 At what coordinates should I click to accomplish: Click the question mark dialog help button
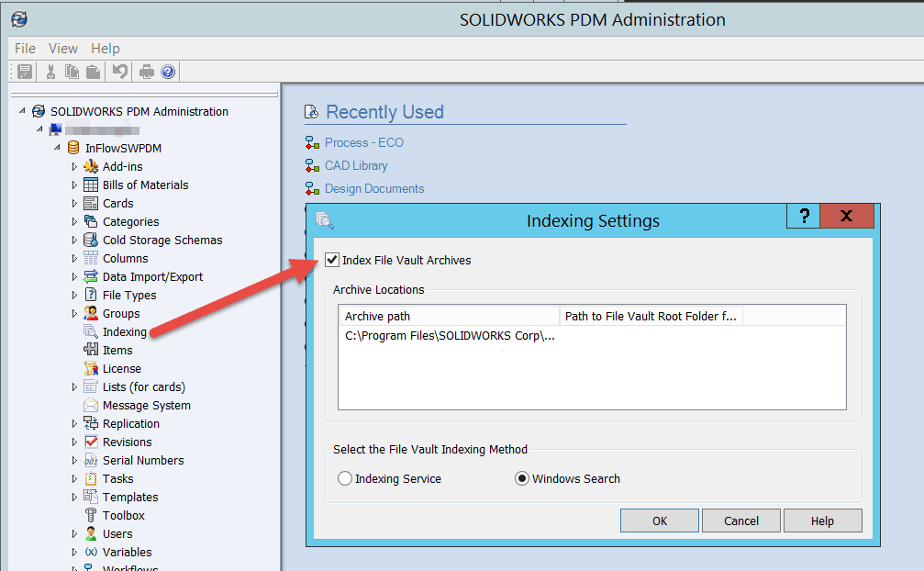point(804,217)
